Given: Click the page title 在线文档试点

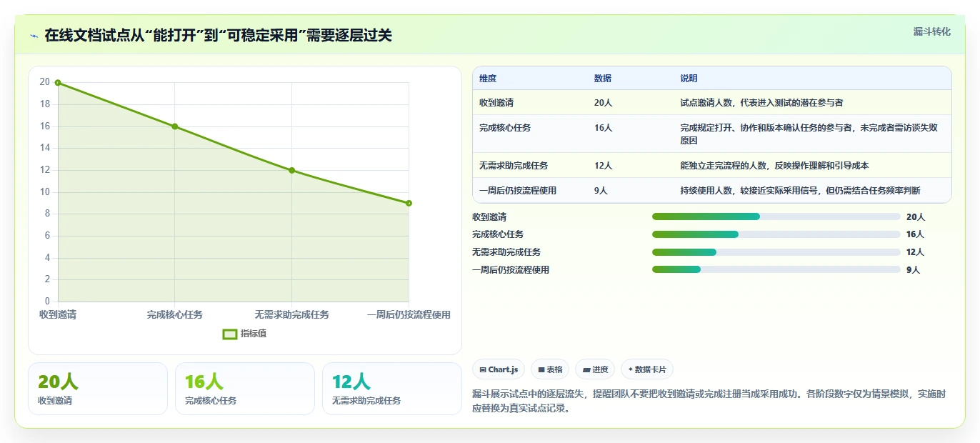Looking at the screenshot, I should point(218,36).
